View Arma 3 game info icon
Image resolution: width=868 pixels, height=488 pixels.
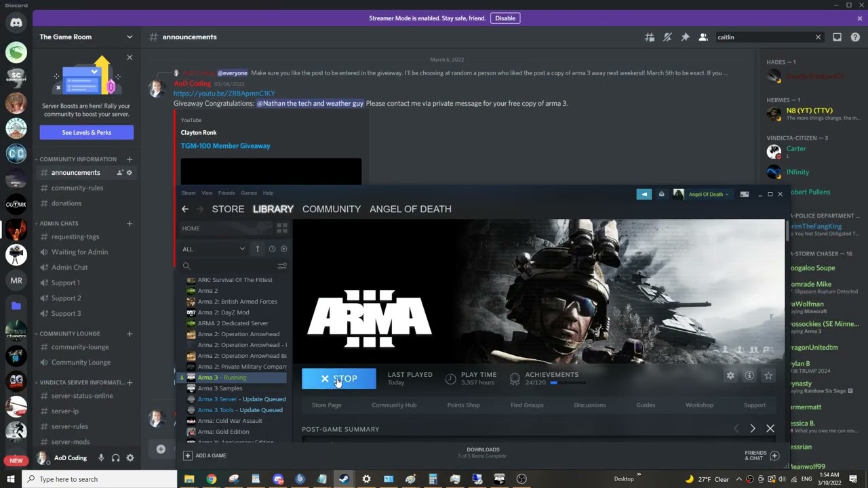pyautogui.click(x=749, y=375)
